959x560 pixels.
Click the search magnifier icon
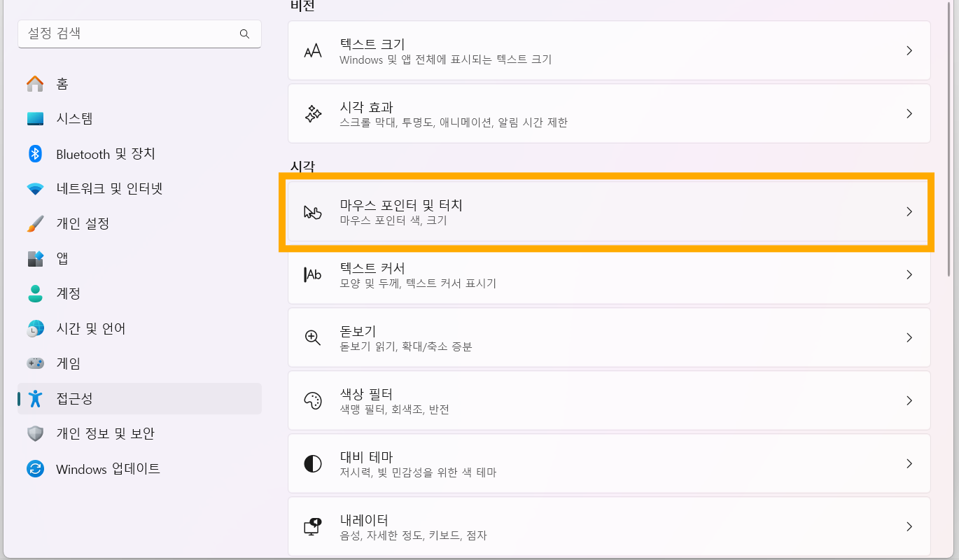pos(244,34)
